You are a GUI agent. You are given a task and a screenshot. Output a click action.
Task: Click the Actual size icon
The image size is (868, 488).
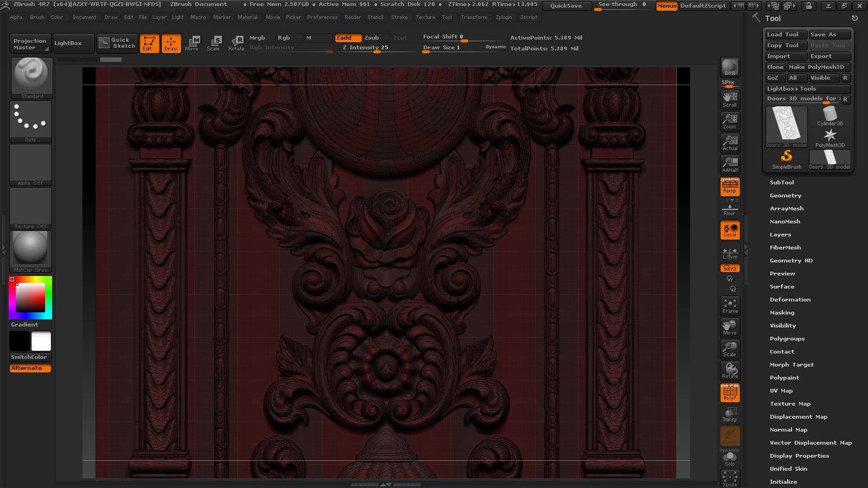click(x=730, y=143)
